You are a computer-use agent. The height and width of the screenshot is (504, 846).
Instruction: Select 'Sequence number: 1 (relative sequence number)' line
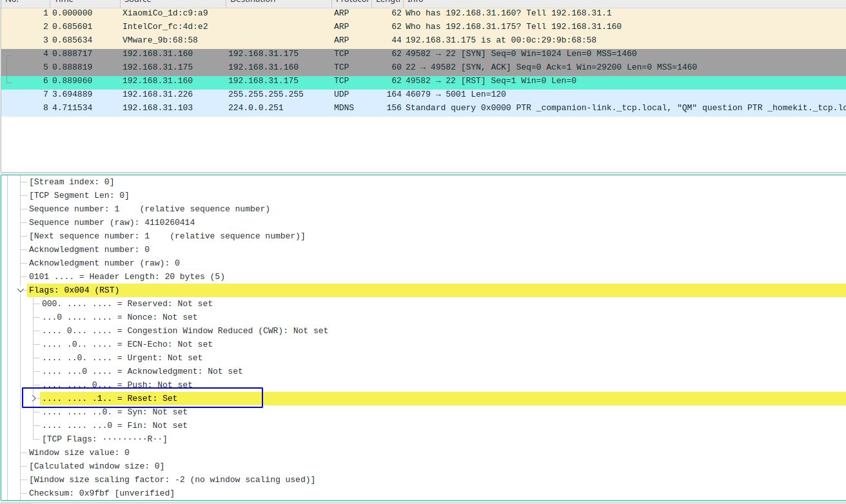coord(150,209)
